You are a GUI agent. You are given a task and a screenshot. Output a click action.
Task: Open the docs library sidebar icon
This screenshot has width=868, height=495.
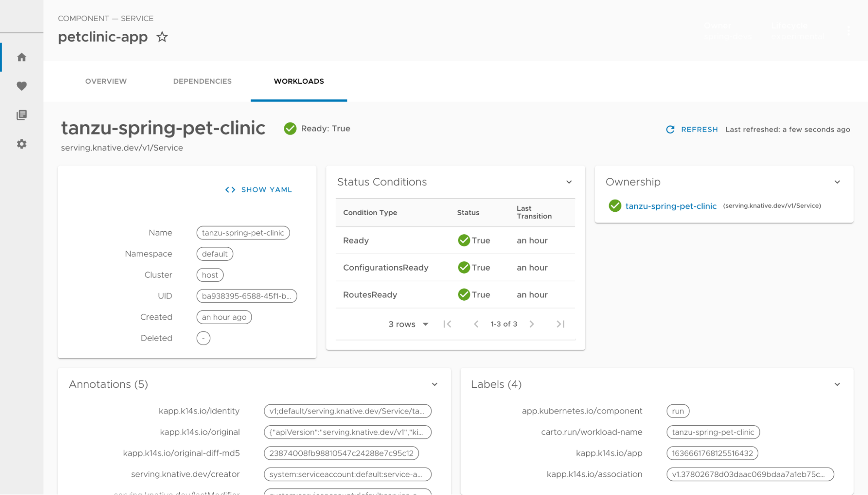point(22,115)
